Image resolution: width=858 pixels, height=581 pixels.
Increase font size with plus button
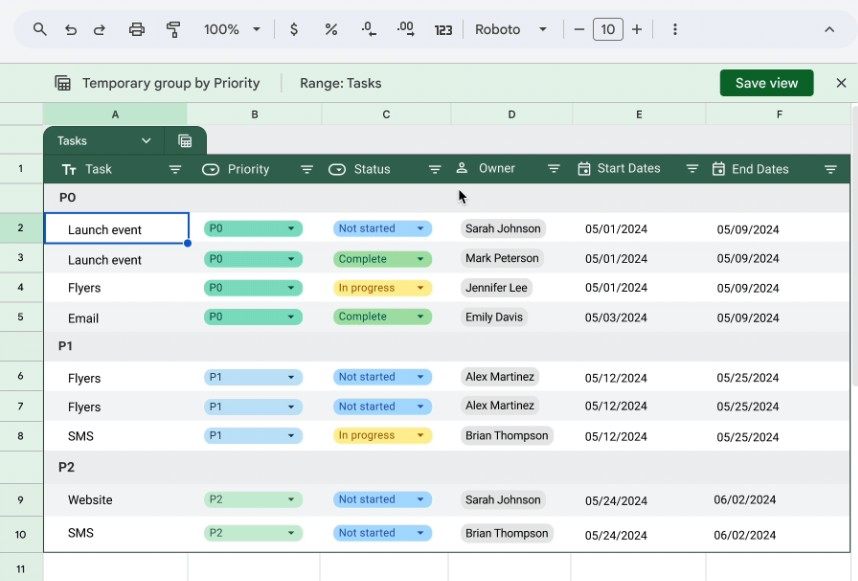coord(637,30)
